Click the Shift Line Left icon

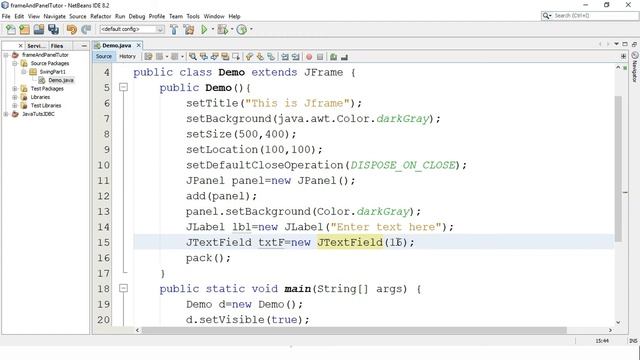coord(285,57)
